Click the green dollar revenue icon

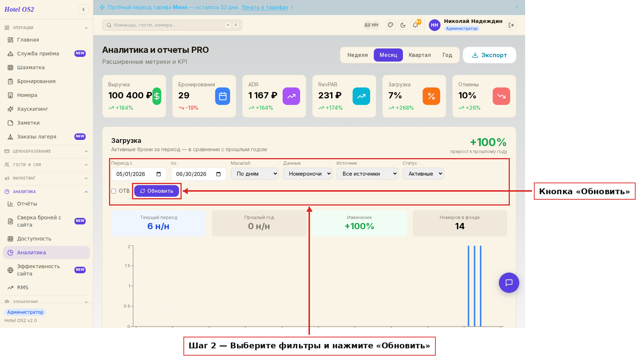(157, 96)
